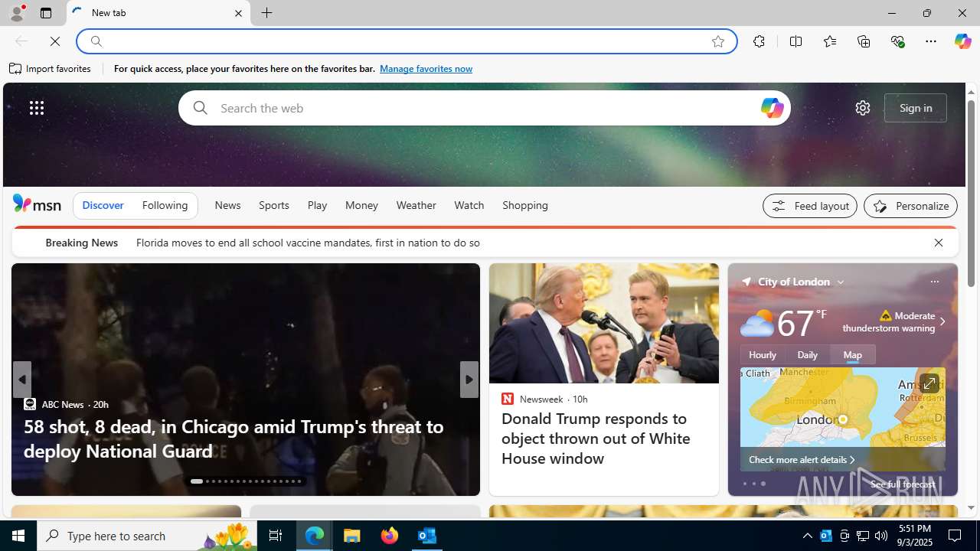This screenshot has width=980, height=551.
Task: Click See full forecast
Action: pyautogui.click(x=902, y=484)
